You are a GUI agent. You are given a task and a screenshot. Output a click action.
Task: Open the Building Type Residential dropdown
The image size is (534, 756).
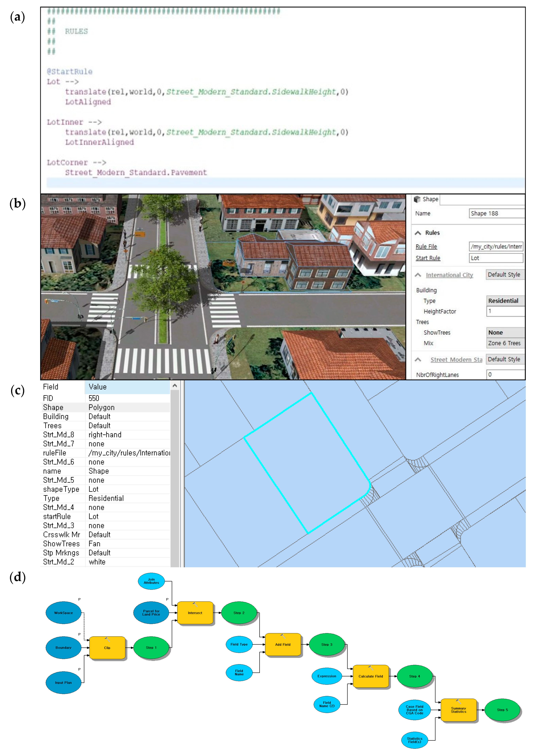505,301
